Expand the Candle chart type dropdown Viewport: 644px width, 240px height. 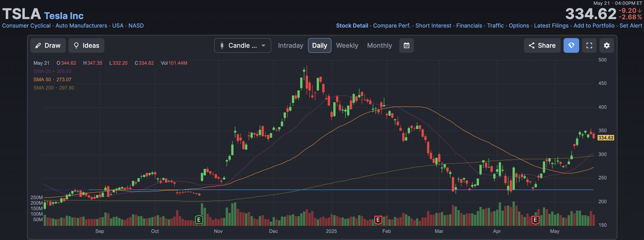point(242,45)
